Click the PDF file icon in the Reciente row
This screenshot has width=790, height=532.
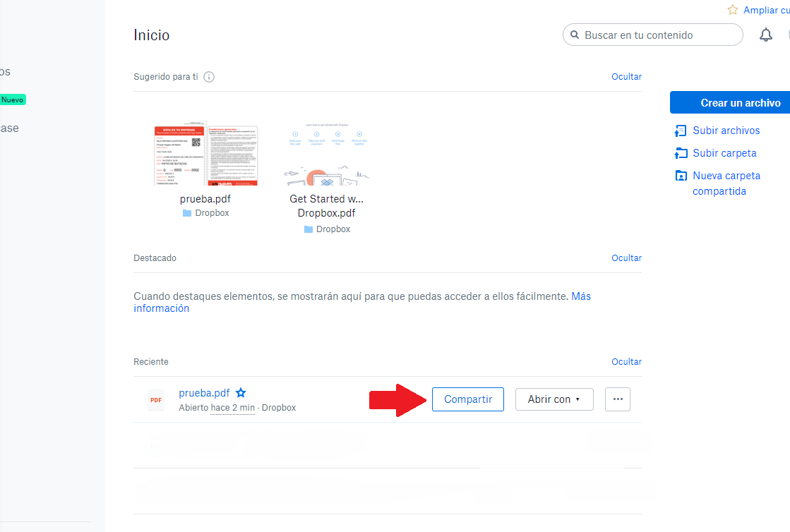click(156, 399)
